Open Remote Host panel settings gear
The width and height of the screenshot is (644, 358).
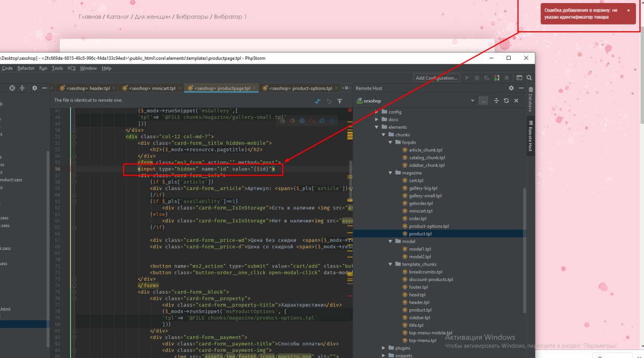(x=511, y=88)
